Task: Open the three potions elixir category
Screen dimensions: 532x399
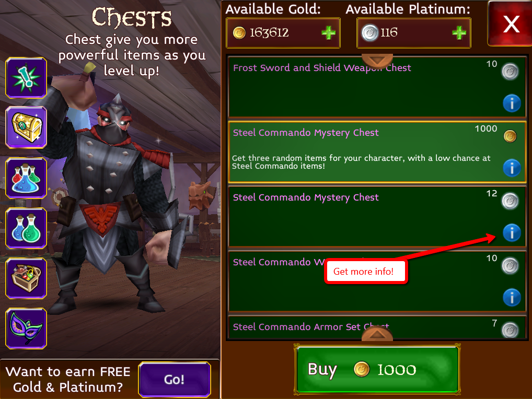Action: click(x=26, y=178)
